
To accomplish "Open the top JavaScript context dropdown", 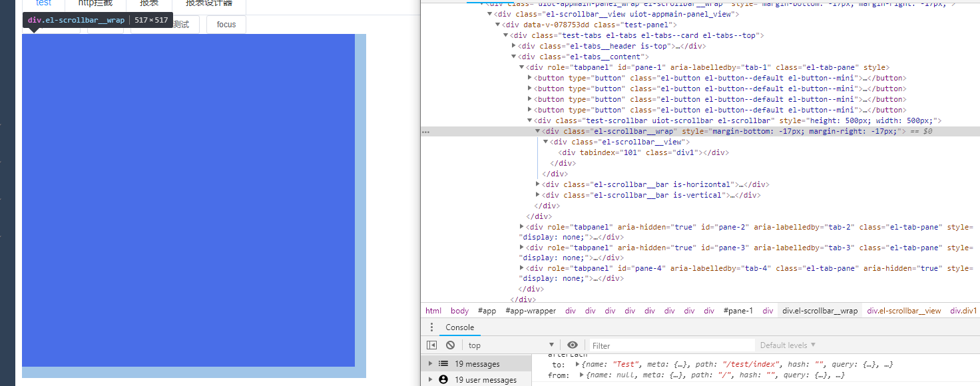I will coord(511,345).
